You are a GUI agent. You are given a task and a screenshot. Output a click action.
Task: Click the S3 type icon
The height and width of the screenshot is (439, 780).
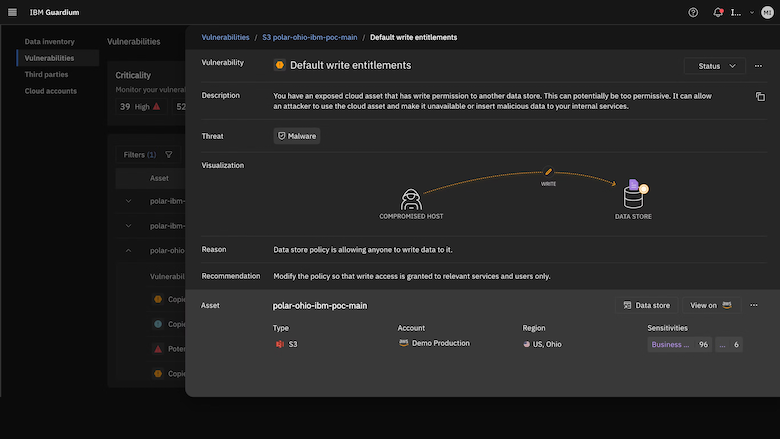(x=280, y=344)
